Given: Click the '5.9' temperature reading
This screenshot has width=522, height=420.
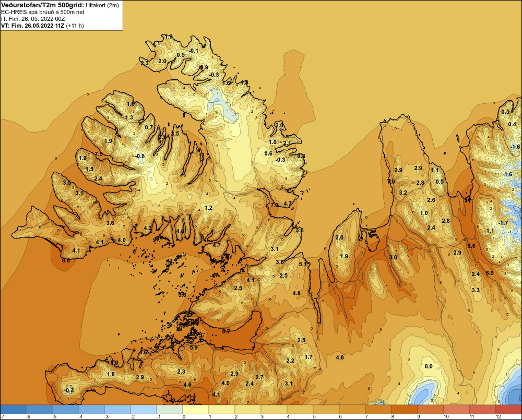Looking at the screenshot, I should coord(194,347).
